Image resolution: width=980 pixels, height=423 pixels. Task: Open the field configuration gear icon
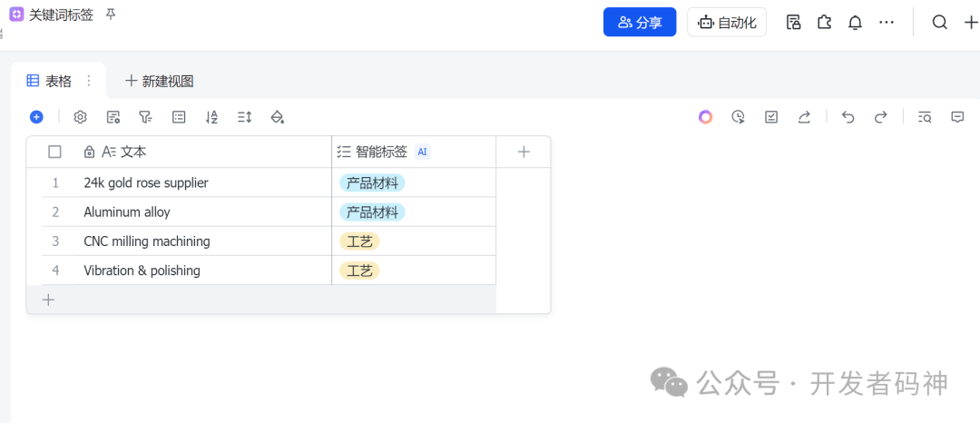tap(80, 117)
